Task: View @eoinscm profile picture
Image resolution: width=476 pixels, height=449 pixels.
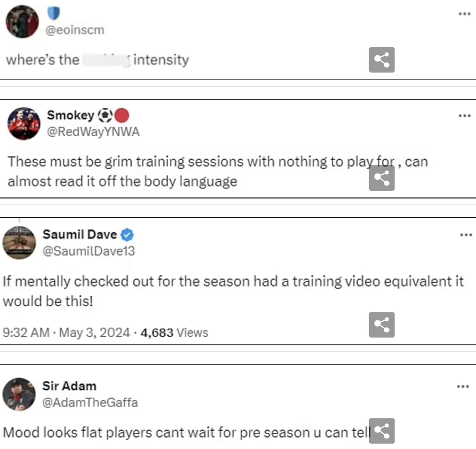Action: [x=22, y=22]
